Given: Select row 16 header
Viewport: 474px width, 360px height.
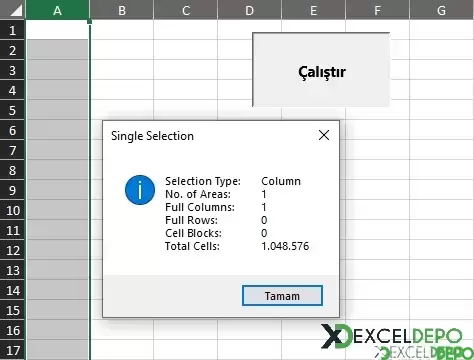Looking at the screenshot, I should click(x=12, y=330).
